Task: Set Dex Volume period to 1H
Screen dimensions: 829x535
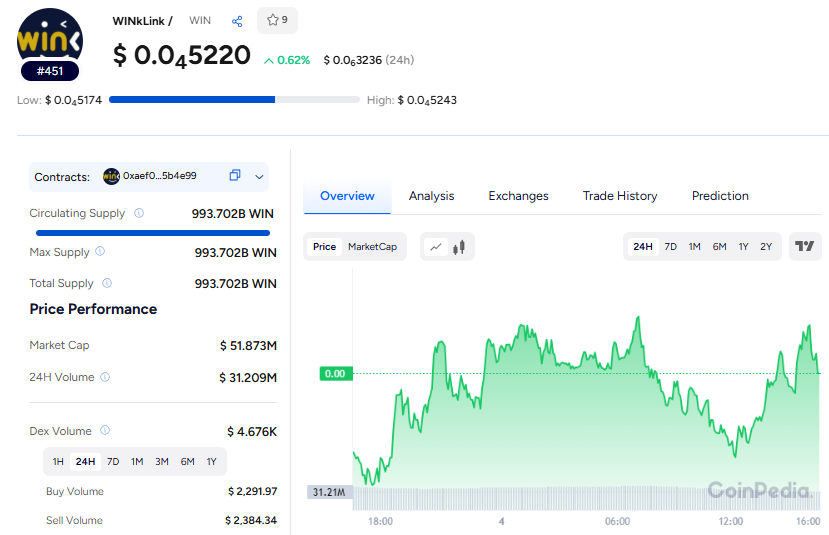Action: point(58,462)
